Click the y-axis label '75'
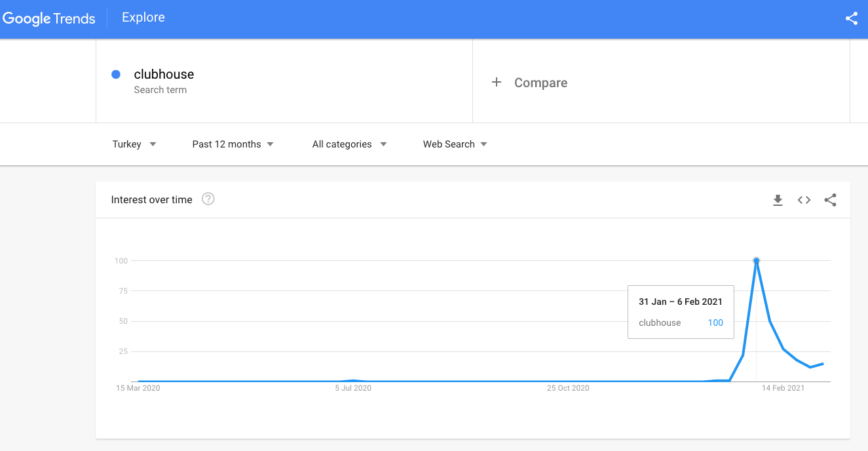Image resolution: width=868 pixels, height=451 pixels. click(123, 291)
